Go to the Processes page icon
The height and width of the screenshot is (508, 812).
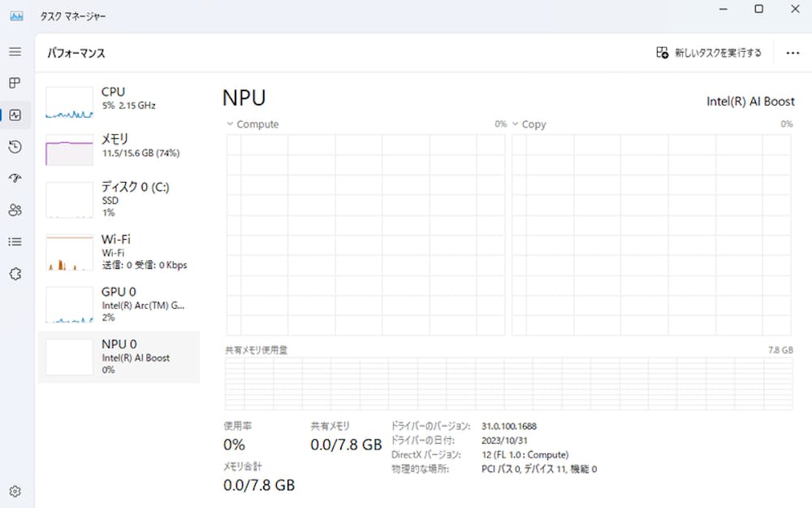15,83
